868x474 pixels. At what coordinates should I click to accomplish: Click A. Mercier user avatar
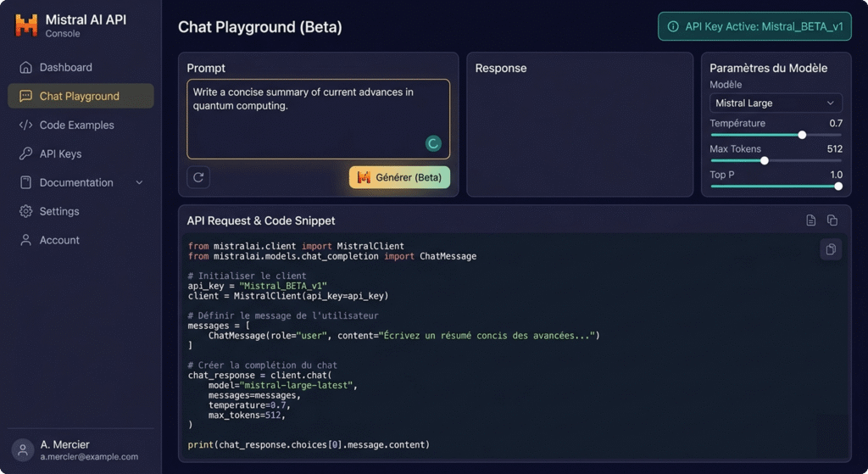click(23, 450)
